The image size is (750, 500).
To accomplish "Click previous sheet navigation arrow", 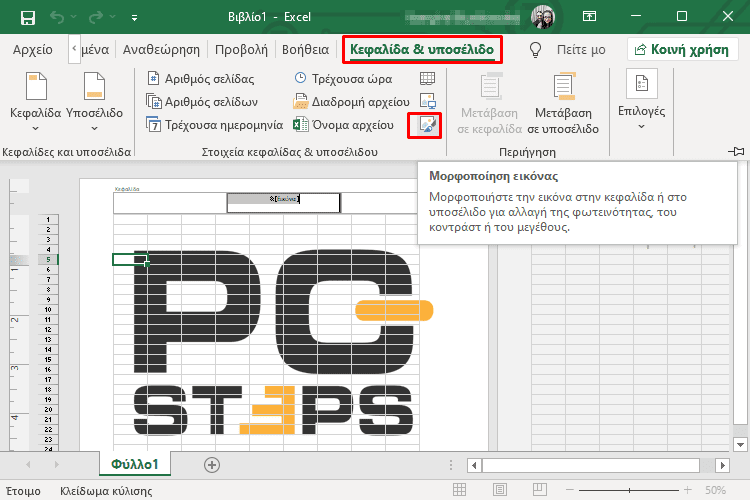I will coord(28,465).
